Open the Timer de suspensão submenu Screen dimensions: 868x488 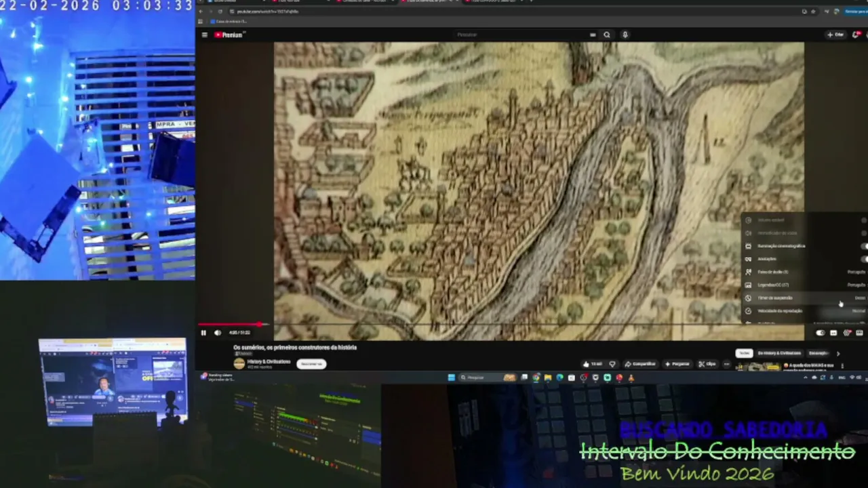pos(804,298)
